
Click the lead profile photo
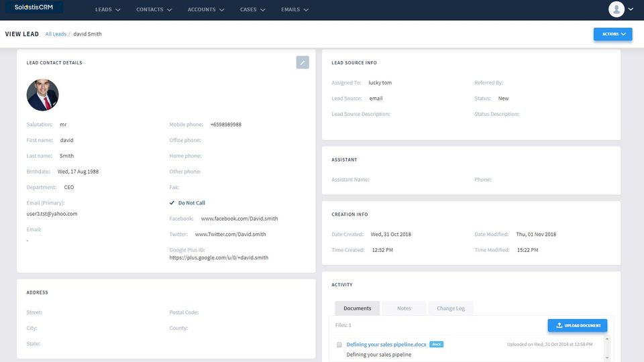(x=43, y=95)
